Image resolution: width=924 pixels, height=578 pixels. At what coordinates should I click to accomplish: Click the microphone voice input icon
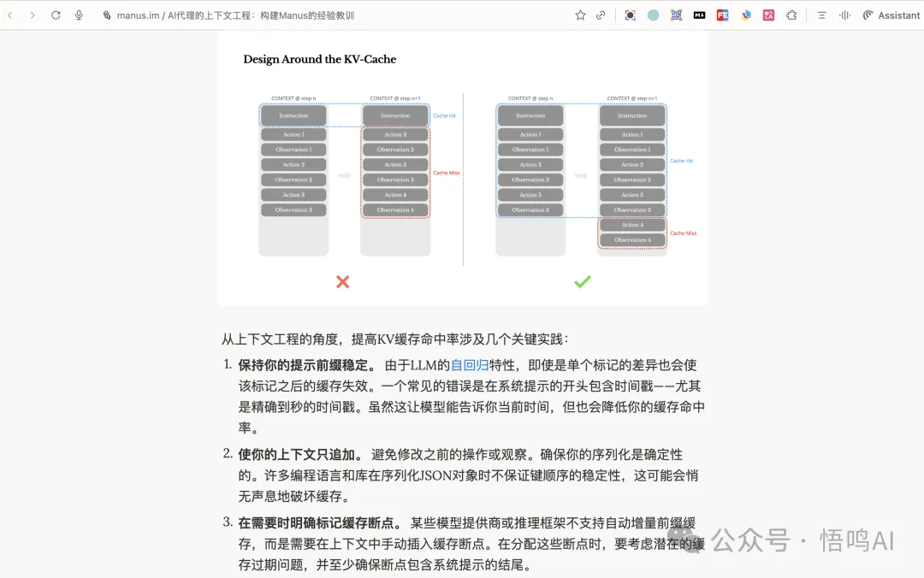(79, 15)
